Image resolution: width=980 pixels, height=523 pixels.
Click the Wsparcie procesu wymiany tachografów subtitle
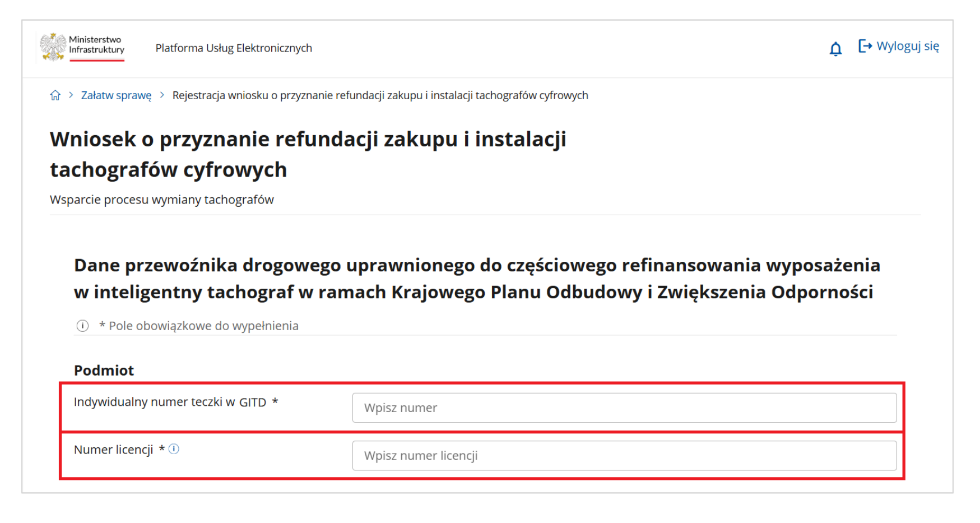click(161, 200)
